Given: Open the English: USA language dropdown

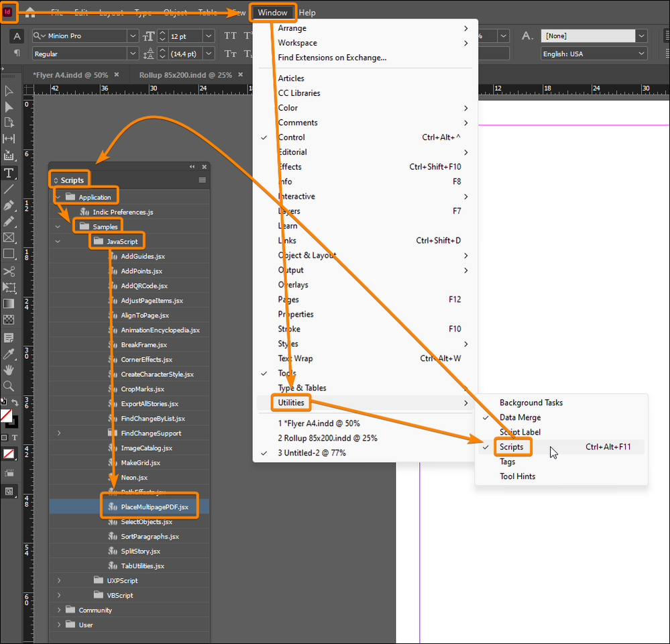Looking at the screenshot, I should point(641,54).
